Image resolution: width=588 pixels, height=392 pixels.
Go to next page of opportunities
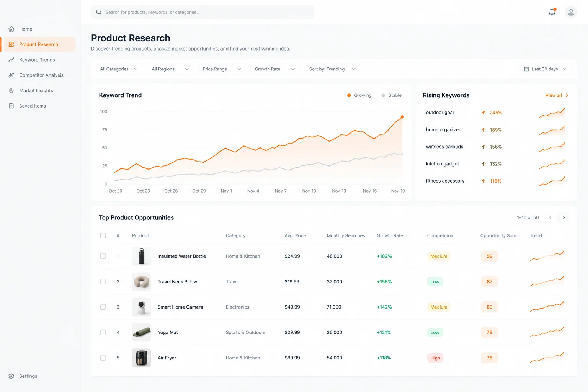click(563, 217)
